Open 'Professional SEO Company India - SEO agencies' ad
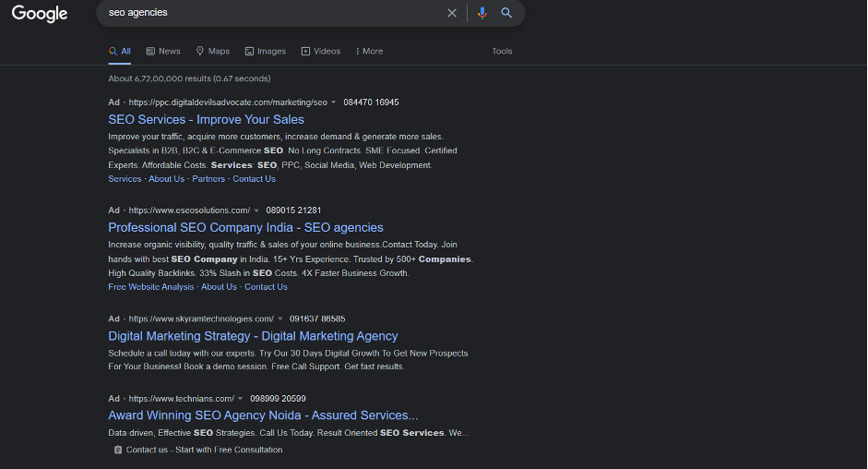868x469 pixels. coord(245,228)
